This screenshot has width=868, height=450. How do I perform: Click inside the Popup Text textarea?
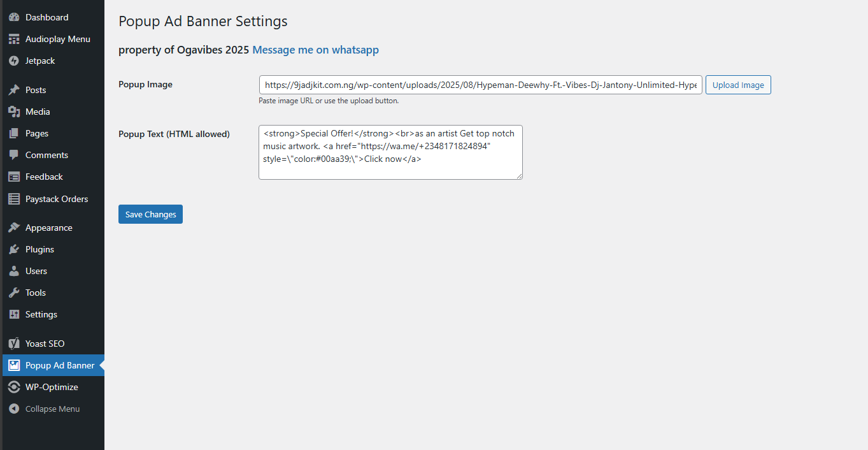coord(390,152)
